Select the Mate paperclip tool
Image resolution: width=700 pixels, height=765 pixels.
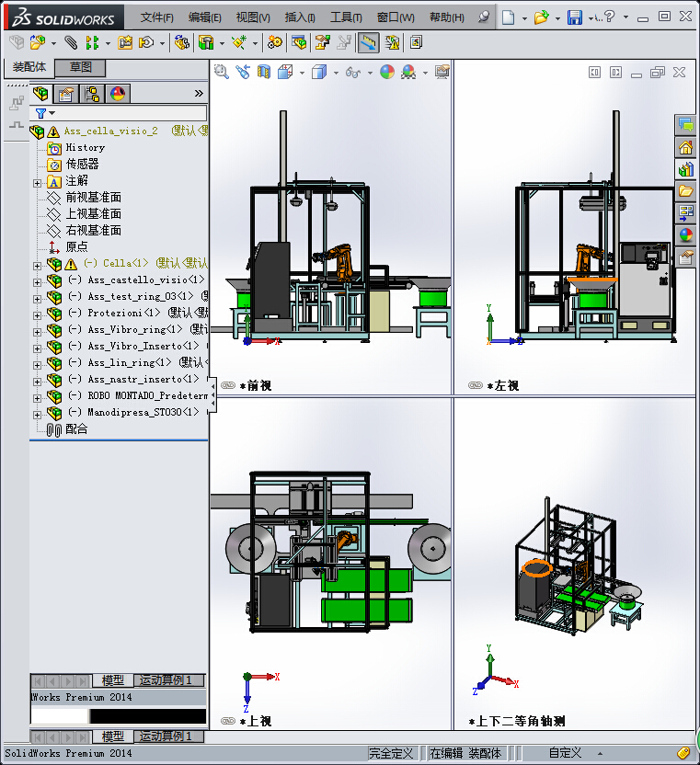coord(71,43)
